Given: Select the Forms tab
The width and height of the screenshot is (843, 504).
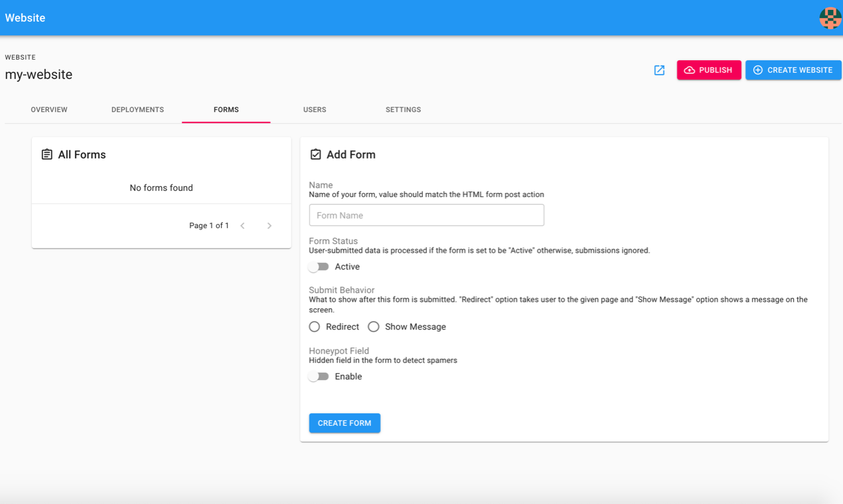Looking at the screenshot, I should tap(226, 109).
